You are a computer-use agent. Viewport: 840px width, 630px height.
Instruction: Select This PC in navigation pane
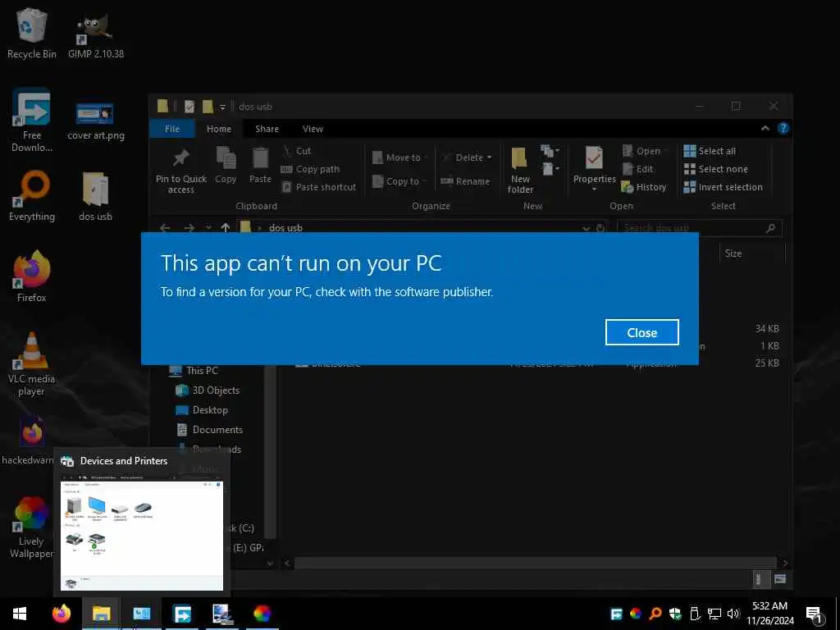194,370
